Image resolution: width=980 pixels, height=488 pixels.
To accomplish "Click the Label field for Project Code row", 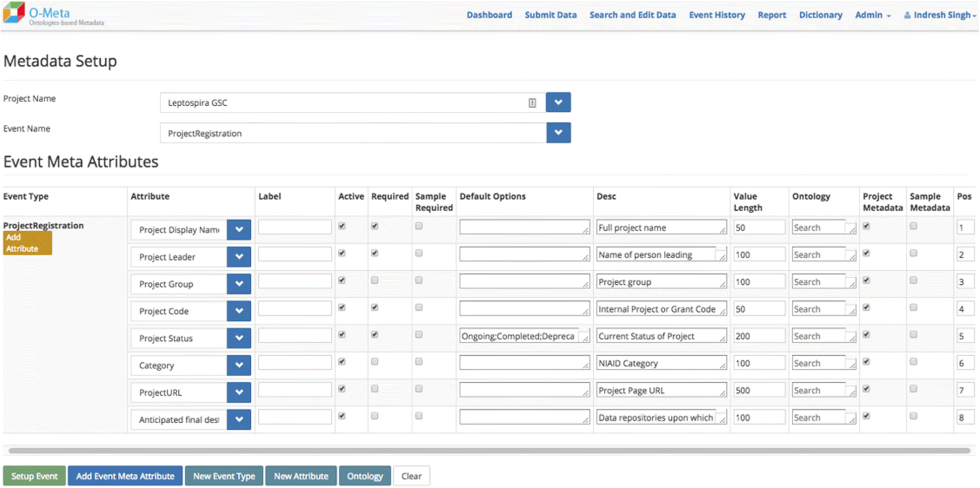I will [295, 308].
